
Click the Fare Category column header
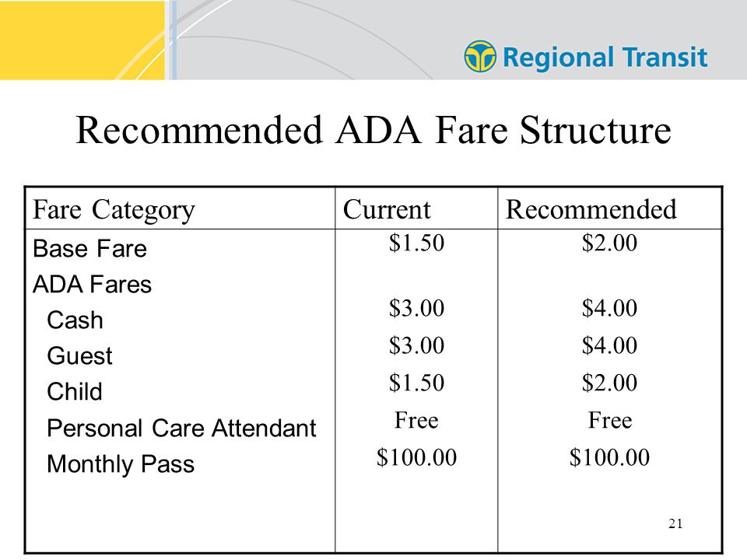point(114,210)
